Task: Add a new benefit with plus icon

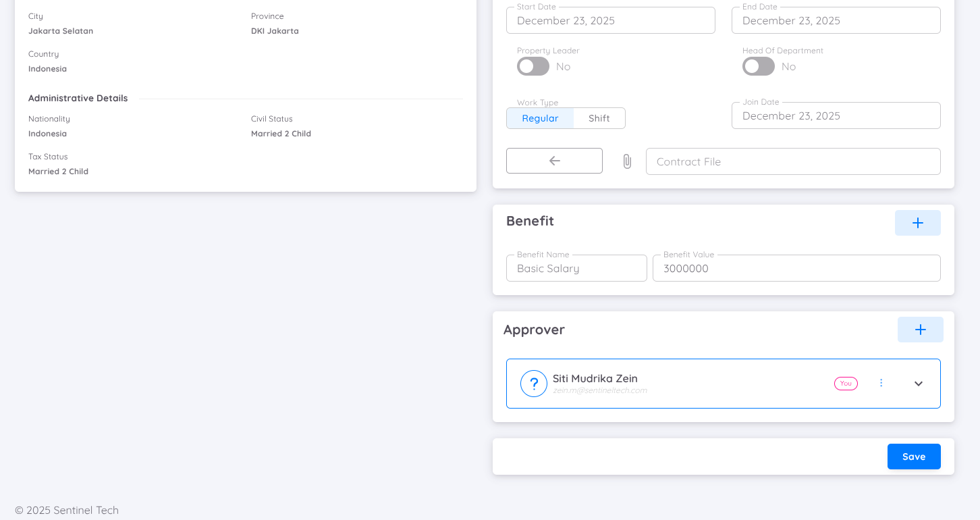Action: [x=917, y=223]
